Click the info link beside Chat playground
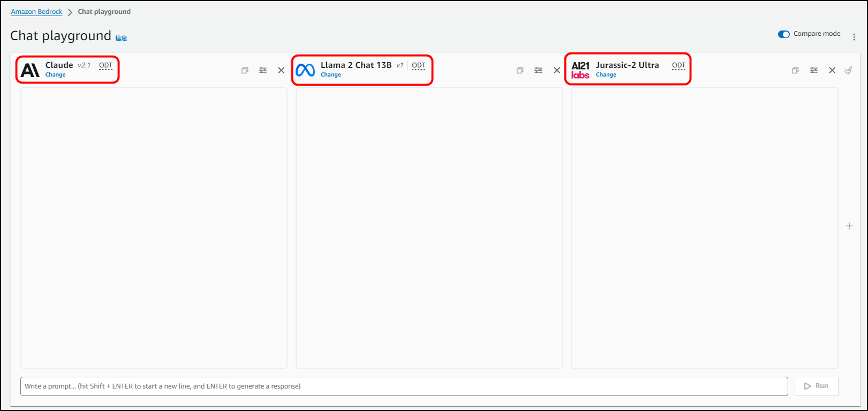868x411 pixels. pos(122,38)
